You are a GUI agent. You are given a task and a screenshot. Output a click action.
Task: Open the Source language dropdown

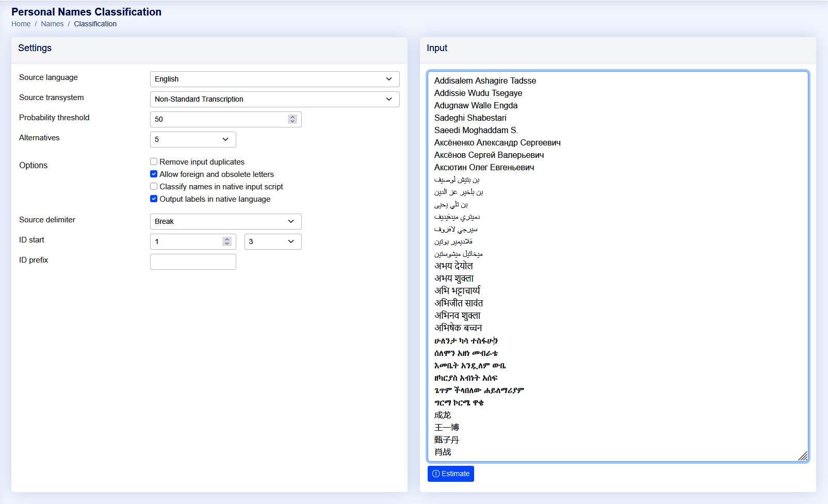click(274, 79)
